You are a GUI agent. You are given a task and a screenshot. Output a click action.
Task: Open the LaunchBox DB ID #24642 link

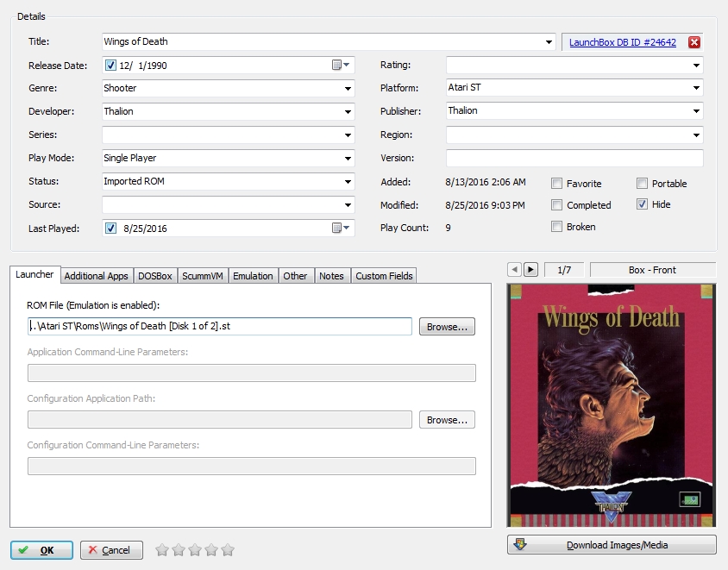(x=623, y=42)
